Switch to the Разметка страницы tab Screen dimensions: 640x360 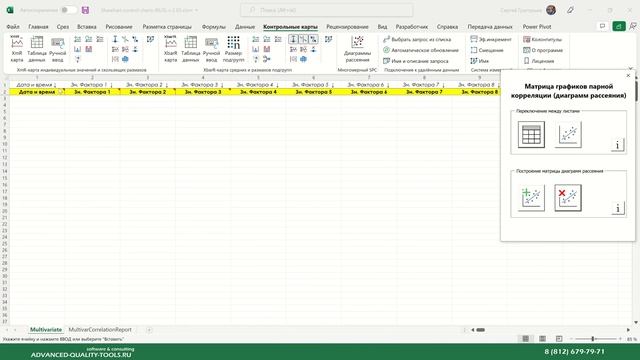tap(167, 27)
